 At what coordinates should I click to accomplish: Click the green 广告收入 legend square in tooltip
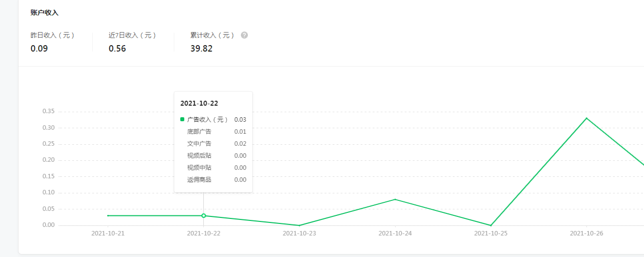tap(182, 119)
